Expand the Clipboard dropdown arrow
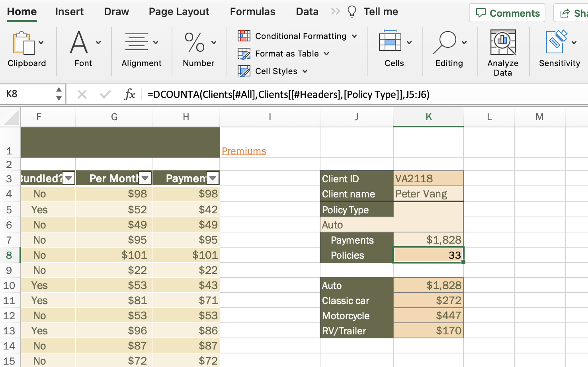Viewport: 588px width, 367px height. pos(41,43)
